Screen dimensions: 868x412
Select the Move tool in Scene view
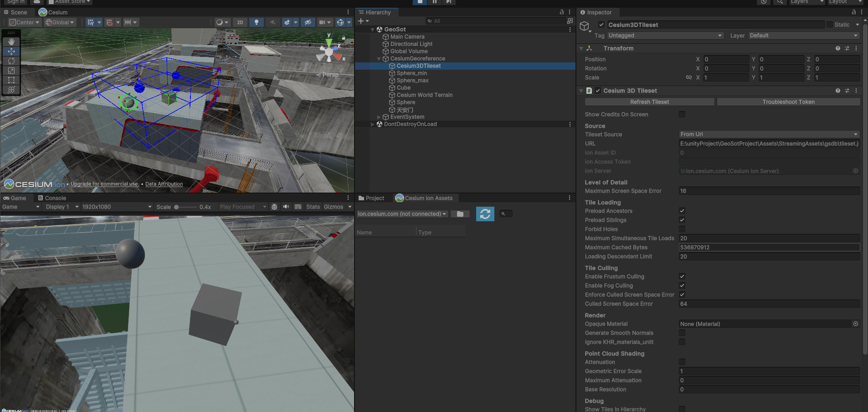coord(11,51)
